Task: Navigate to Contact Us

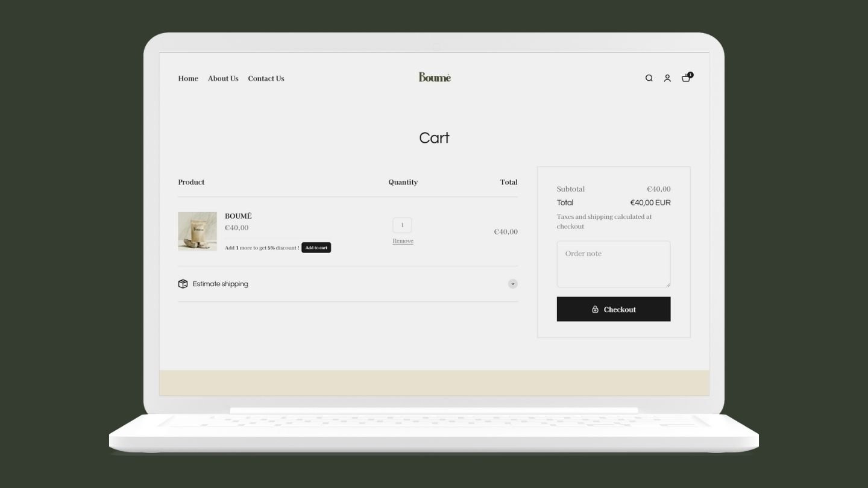Action: pyautogui.click(x=266, y=78)
